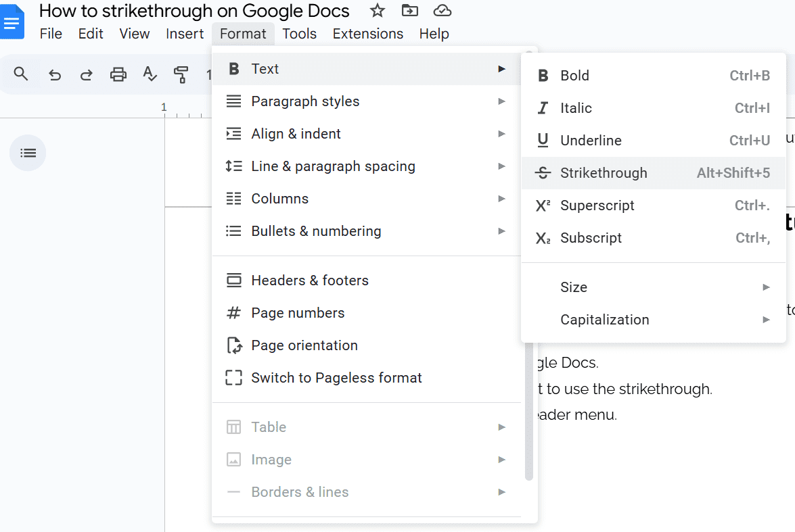Click the Image menu label
The width and height of the screenshot is (795, 532).
[271, 460]
